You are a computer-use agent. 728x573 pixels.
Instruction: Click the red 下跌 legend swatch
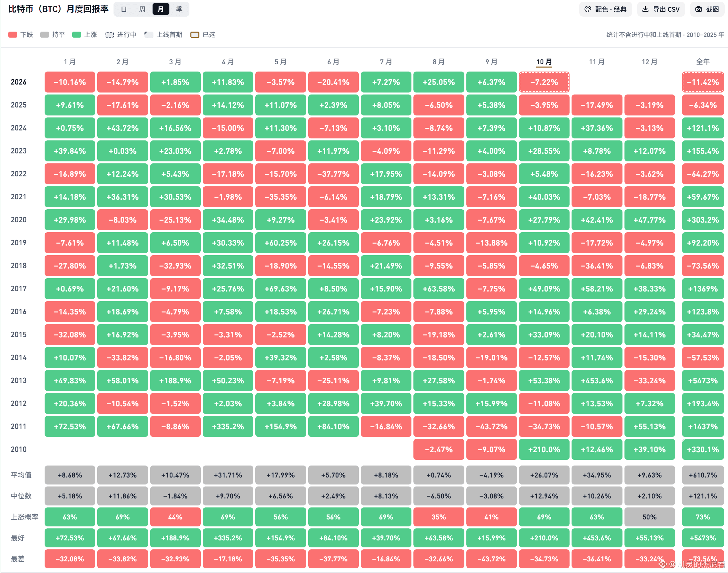point(13,35)
